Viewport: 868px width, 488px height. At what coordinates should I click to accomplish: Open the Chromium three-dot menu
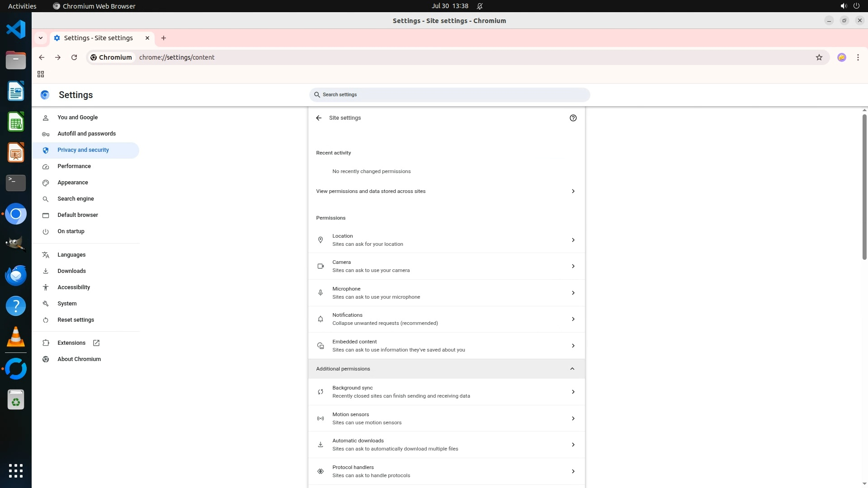pos(858,57)
